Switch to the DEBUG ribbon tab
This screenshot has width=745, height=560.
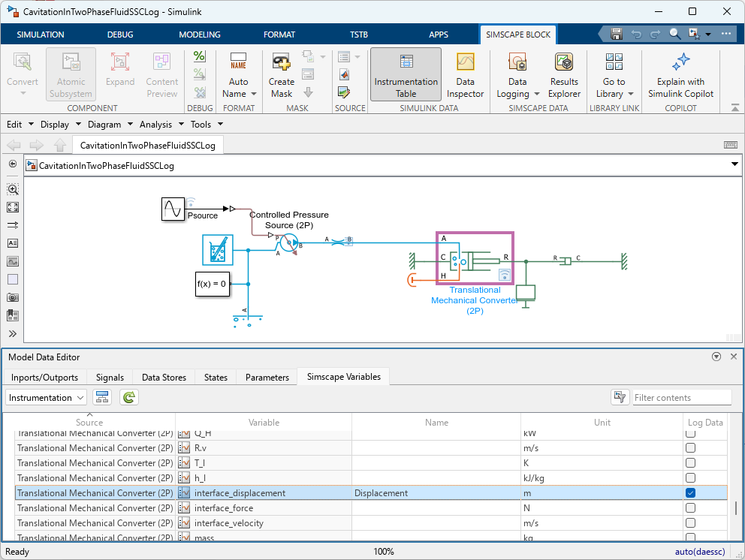click(120, 35)
